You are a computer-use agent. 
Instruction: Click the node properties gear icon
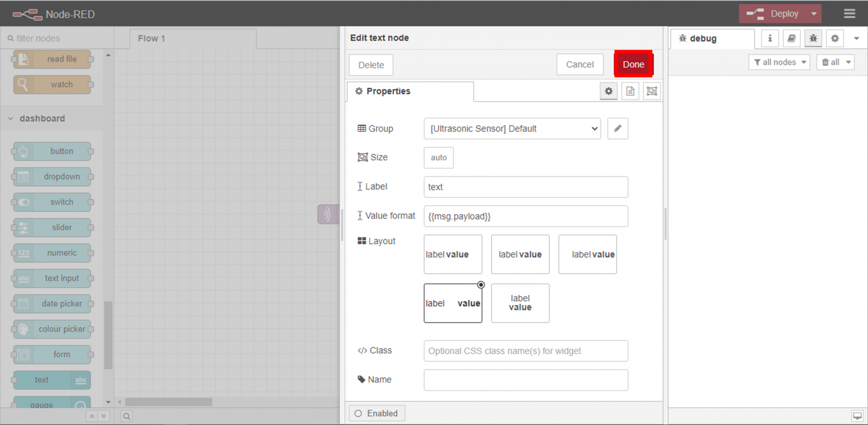tap(609, 91)
